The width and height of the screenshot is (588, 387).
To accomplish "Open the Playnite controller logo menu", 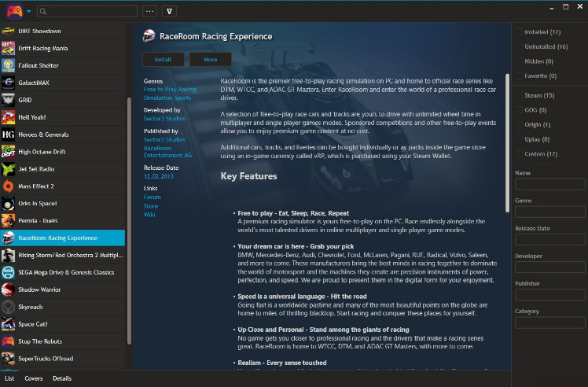I will [x=14, y=11].
